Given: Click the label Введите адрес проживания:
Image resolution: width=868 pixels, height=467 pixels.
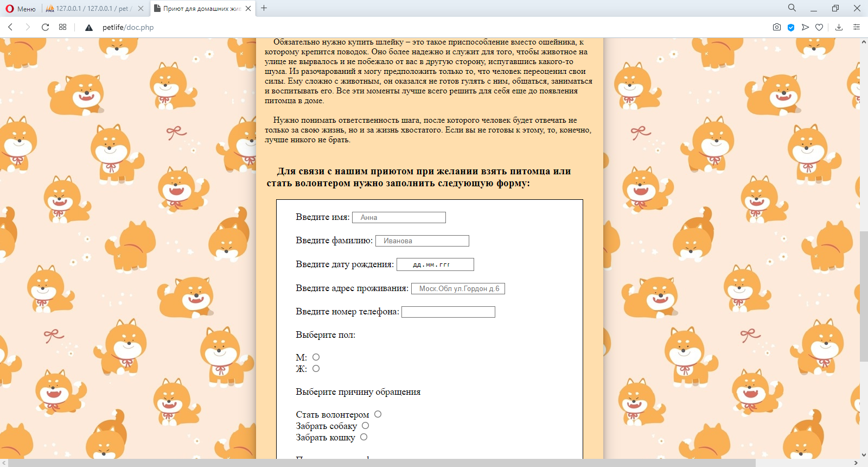Looking at the screenshot, I should (352, 288).
